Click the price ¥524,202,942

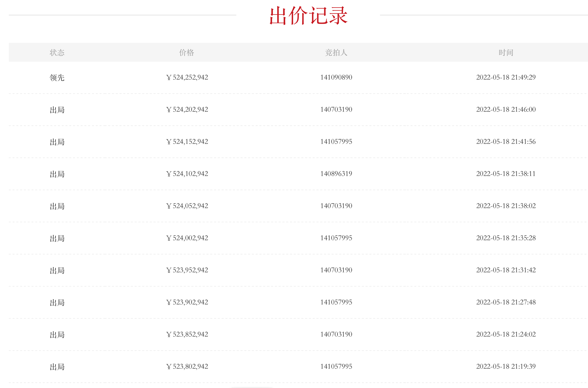pyautogui.click(x=187, y=110)
